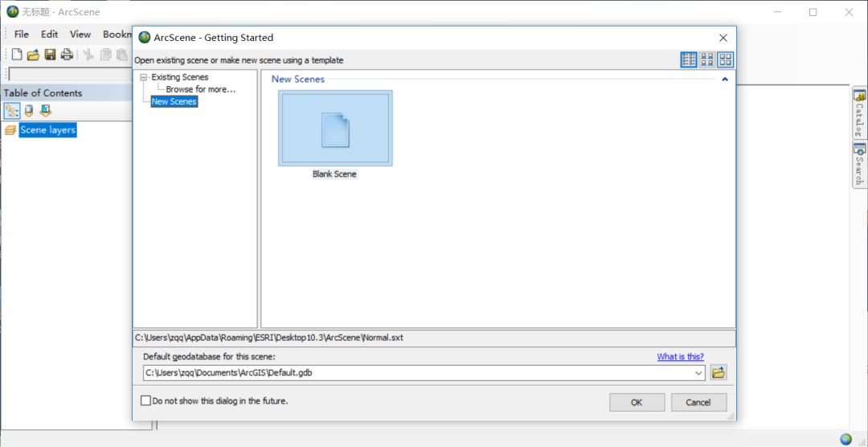Click the Scene layers stack icon
Image resolution: width=868 pixels, height=447 pixels.
(10, 130)
